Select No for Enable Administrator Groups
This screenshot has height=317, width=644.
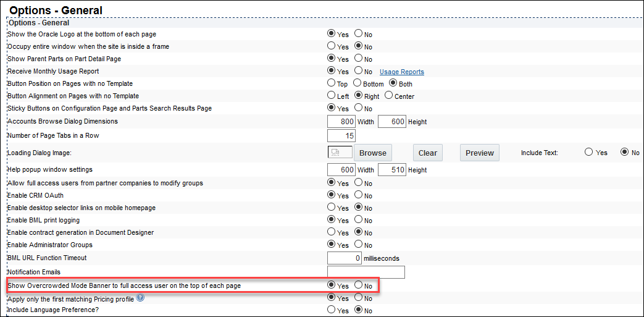pyautogui.click(x=359, y=244)
